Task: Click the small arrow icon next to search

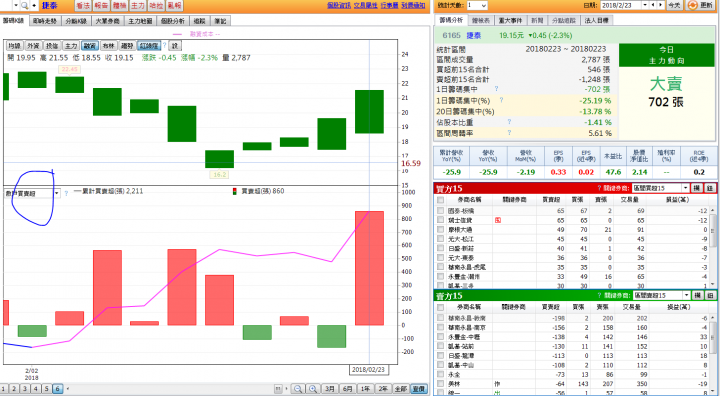Action: (34, 6)
